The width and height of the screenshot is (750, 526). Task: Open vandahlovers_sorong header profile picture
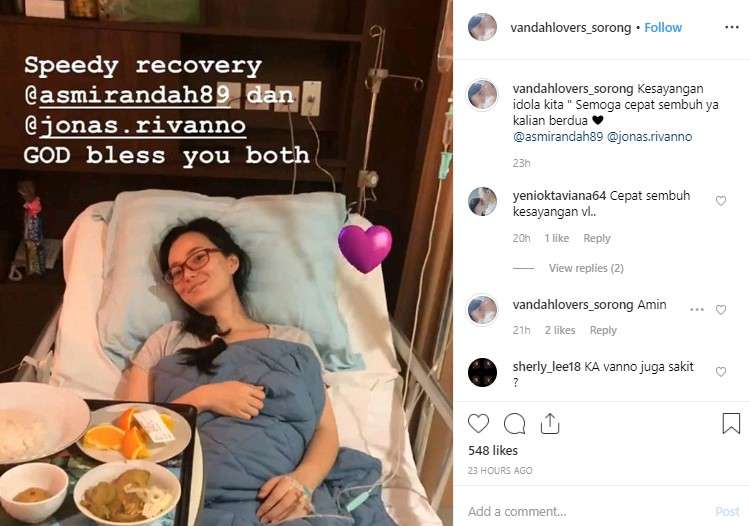482,27
